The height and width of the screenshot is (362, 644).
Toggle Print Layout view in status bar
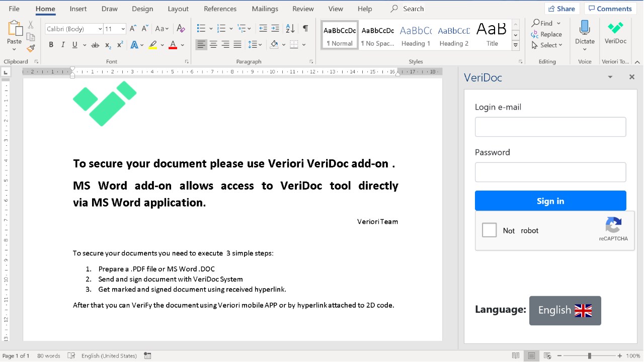click(x=531, y=356)
